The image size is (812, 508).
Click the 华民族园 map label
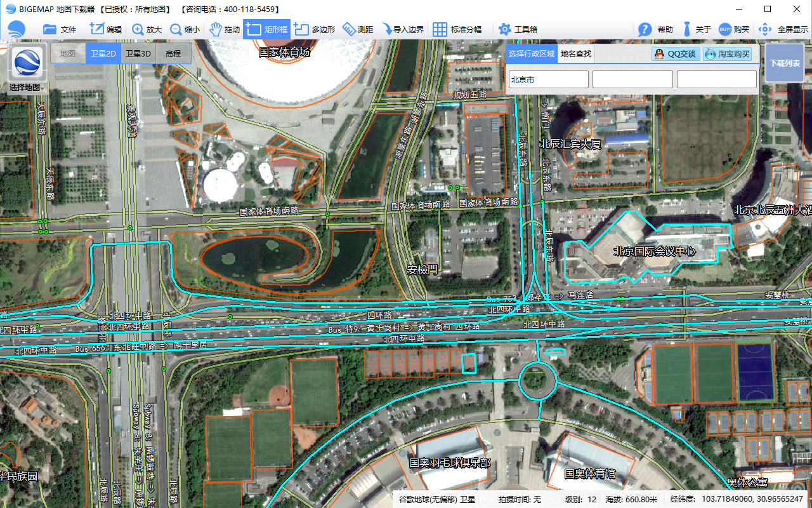[19, 476]
